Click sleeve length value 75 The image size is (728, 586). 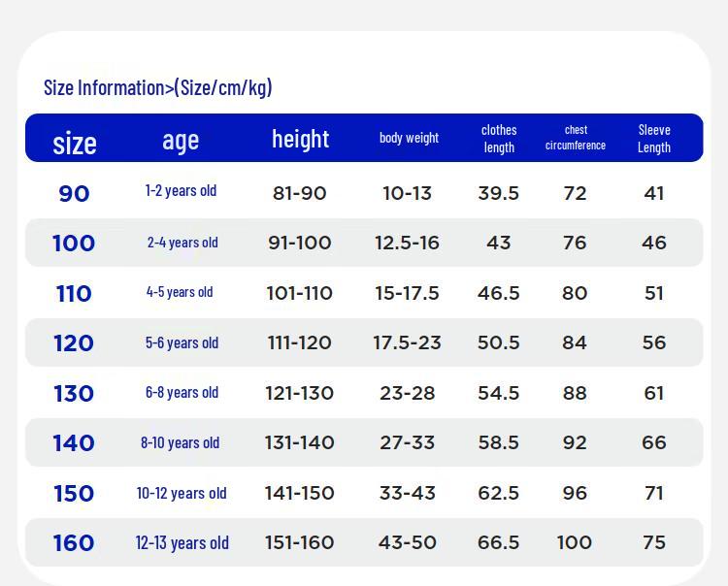[654, 542]
